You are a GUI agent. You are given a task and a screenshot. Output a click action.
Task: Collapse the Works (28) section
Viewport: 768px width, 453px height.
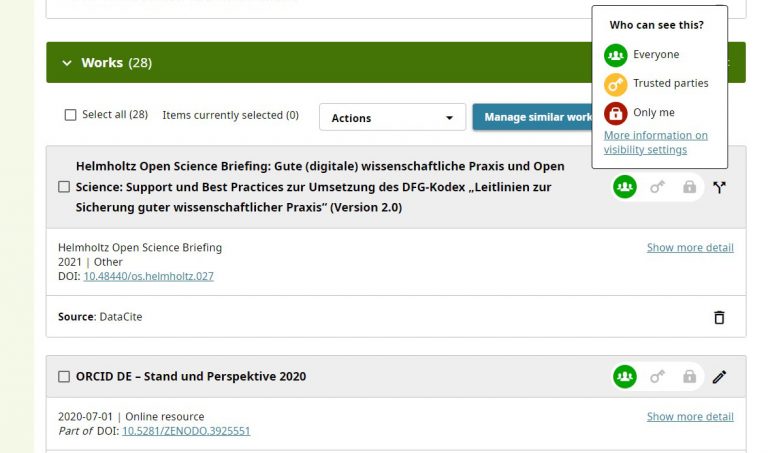pyautogui.click(x=67, y=63)
